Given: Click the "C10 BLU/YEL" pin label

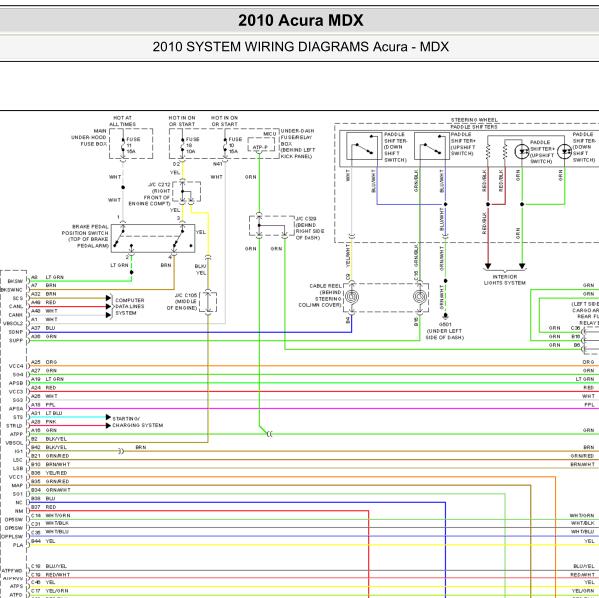Looking at the screenshot, I should click(x=49, y=566).
